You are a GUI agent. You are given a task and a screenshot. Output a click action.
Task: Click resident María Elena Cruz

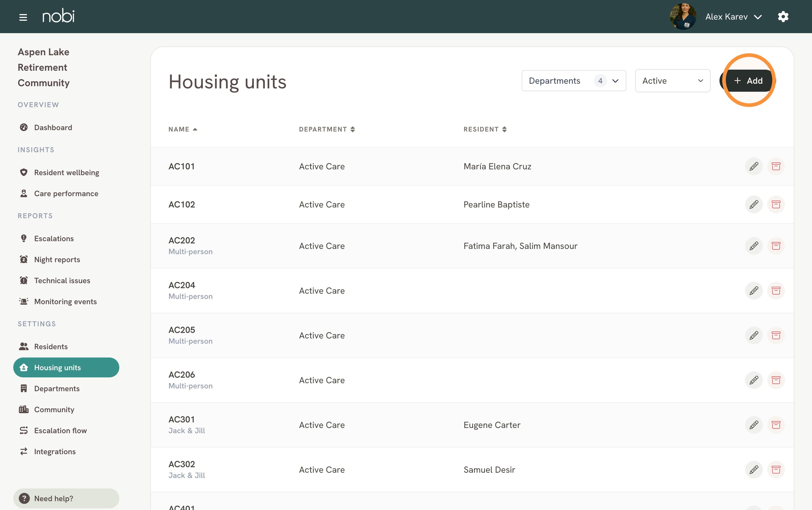click(x=497, y=166)
